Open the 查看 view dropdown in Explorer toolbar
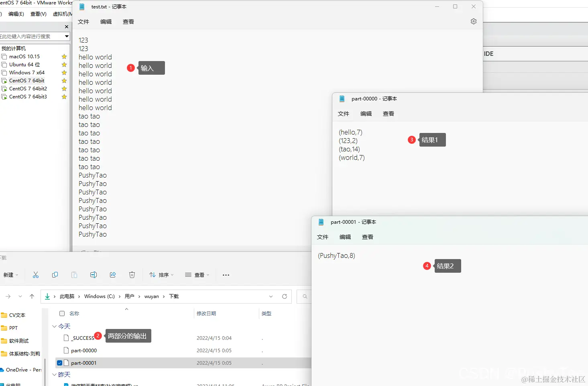Image resolution: width=588 pixels, height=386 pixels. click(x=197, y=275)
